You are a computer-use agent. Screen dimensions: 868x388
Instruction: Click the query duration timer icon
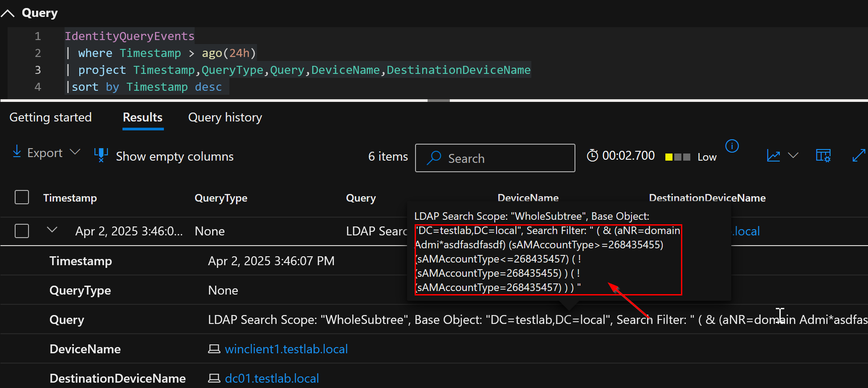click(x=592, y=156)
